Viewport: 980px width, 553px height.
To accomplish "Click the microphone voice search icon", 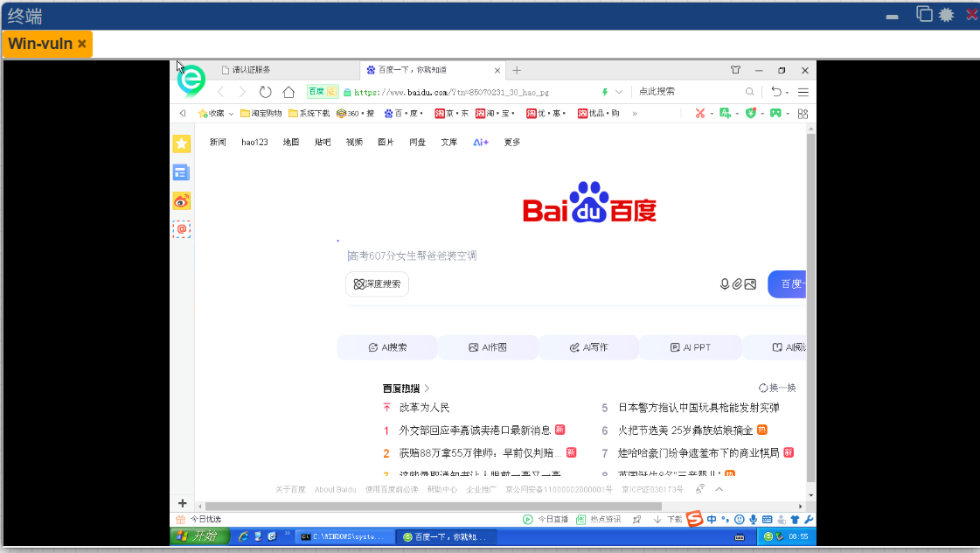I will pos(725,284).
